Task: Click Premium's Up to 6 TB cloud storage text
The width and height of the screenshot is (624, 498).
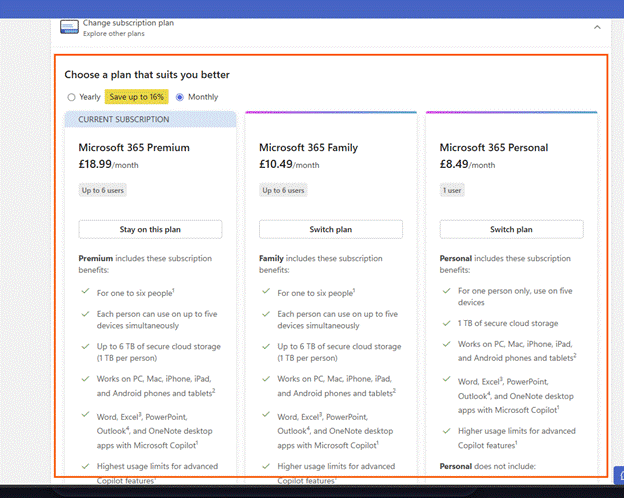Action: point(158,352)
